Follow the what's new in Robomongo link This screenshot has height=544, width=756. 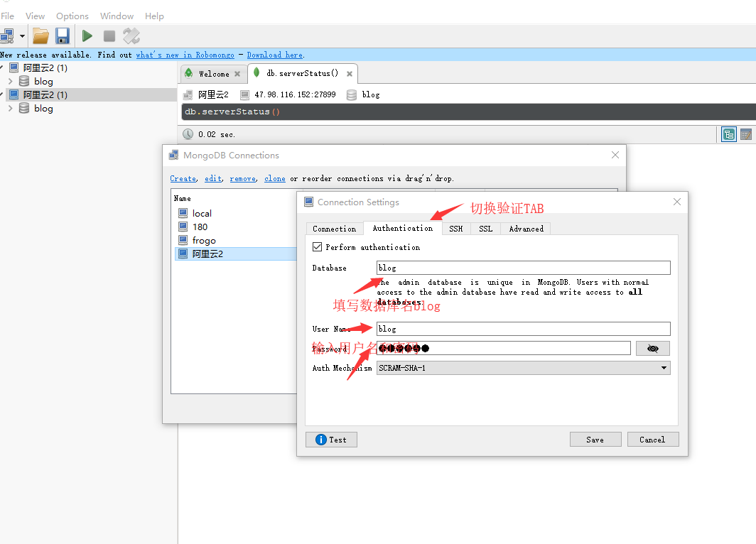coord(185,55)
